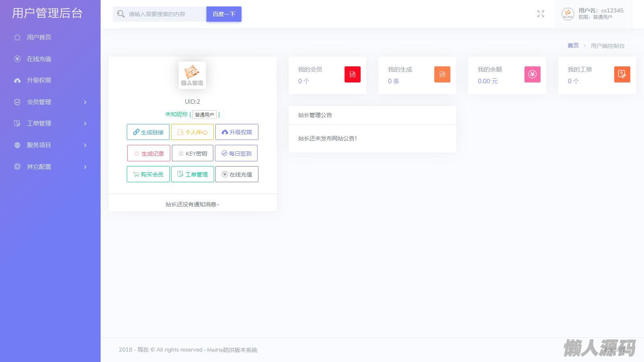Expand the 其它配置 sidebar submenu
Viewport: 644px width, 362px height.
50,167
